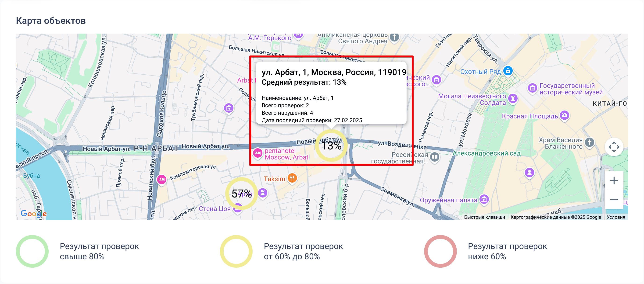Select the 13% circle marker on Арбат
The width and height of the screenshot is (644, 284).
331,145
